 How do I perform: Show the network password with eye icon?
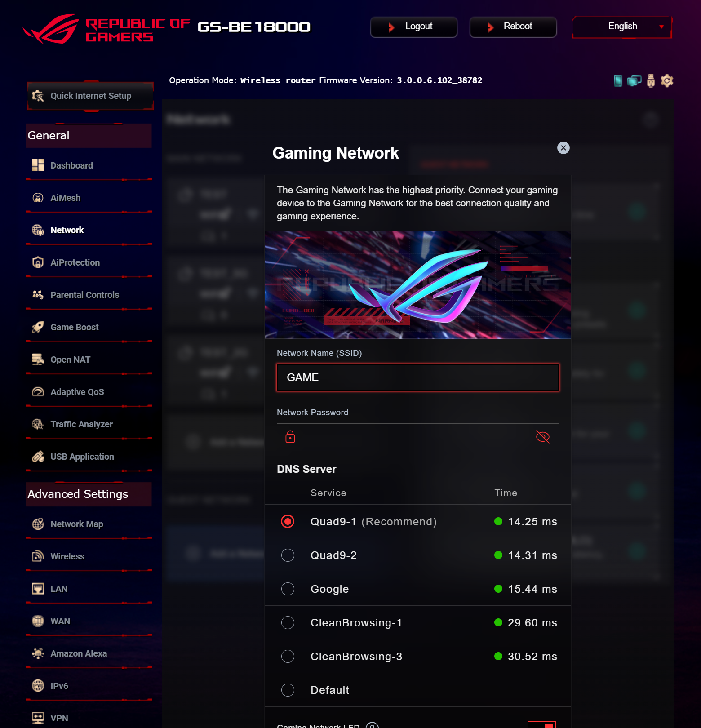coord(543,437)
